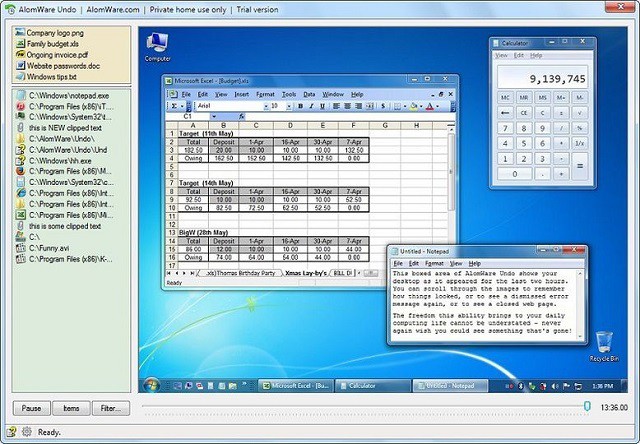Open the Calculator View menu

pos(501,56)
